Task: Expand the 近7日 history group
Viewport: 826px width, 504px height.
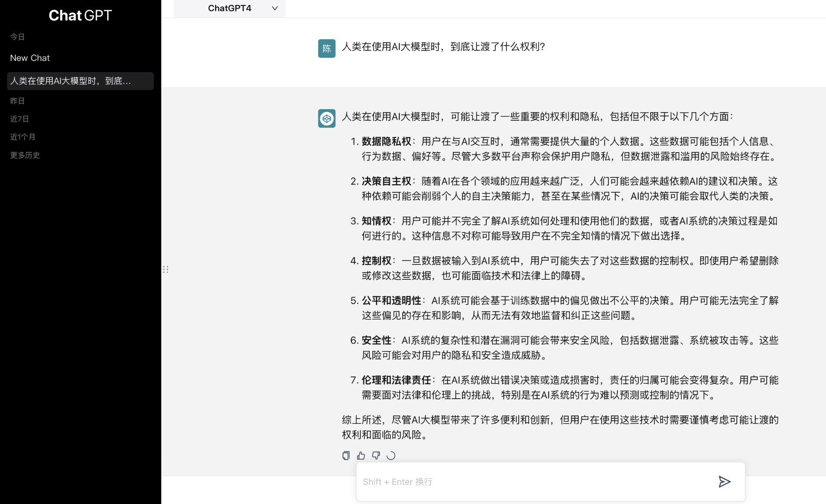Action: coord(20,119)
